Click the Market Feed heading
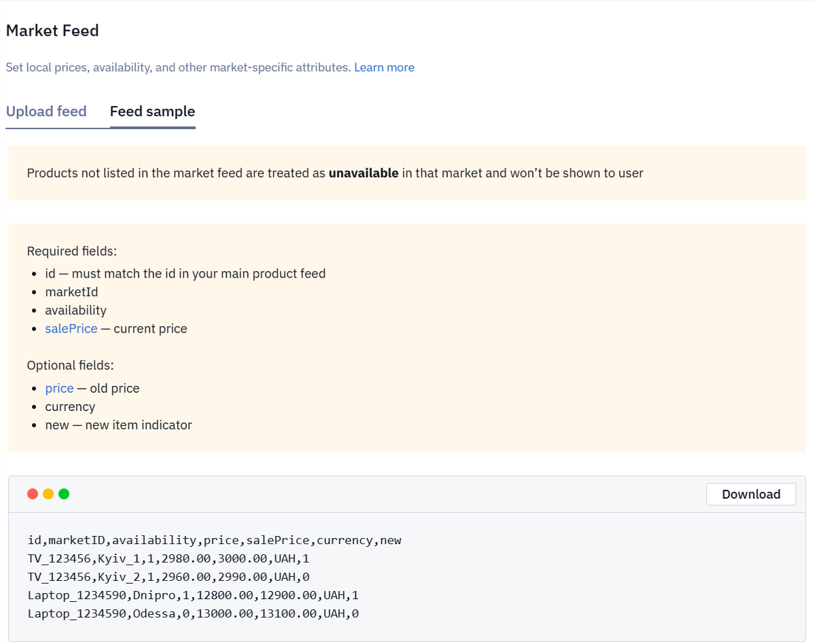 (x=52, y=31)
